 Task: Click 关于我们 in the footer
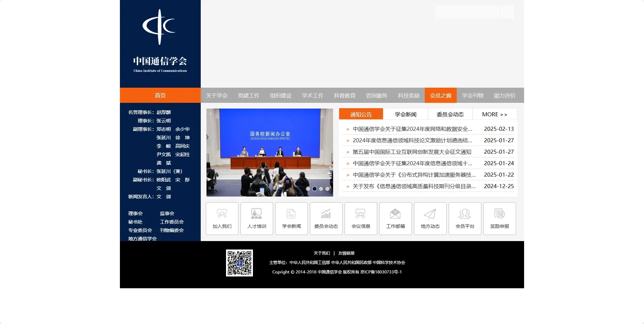(x=321, y=253)
